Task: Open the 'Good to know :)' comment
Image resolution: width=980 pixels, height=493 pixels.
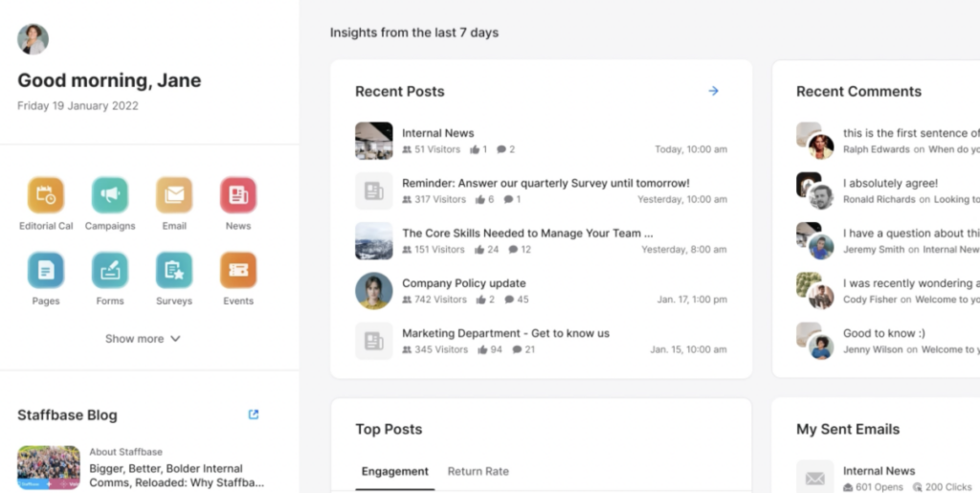Action: [x=884, y=333]
